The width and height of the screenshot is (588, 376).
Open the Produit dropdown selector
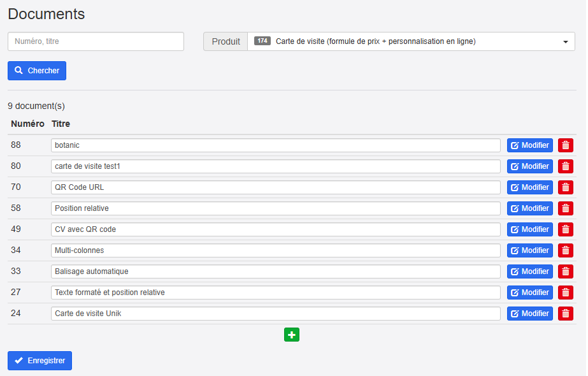pos(411,41)
